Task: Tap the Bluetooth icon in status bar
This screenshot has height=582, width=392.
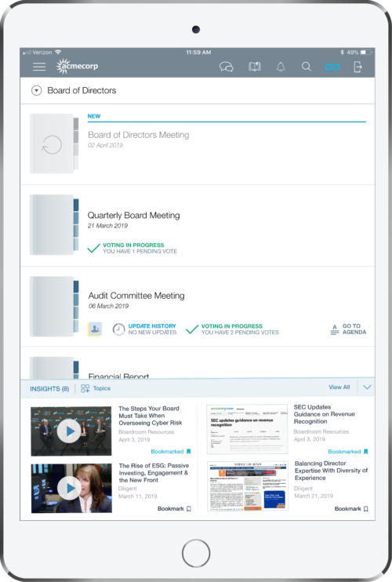Action: (x=342, y=53)
